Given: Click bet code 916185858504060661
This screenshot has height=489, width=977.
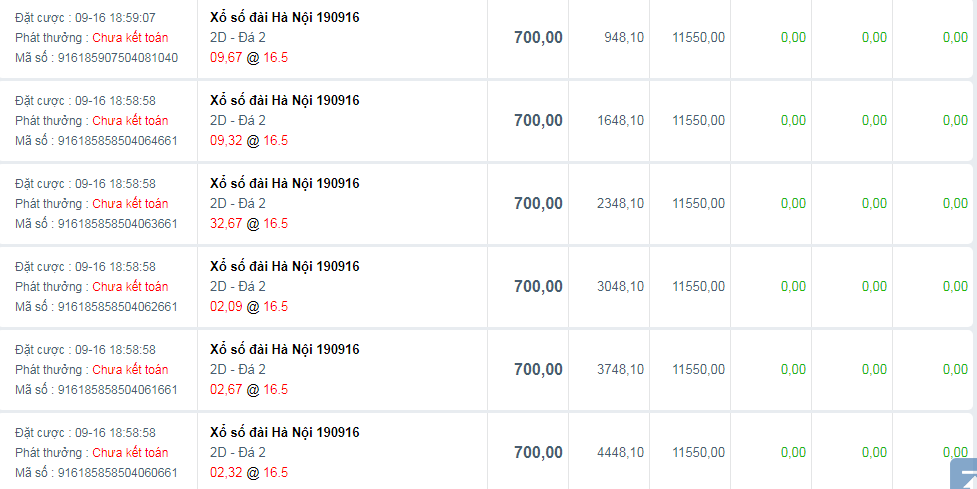Looking at the screenshot, I should click(117, 472).
